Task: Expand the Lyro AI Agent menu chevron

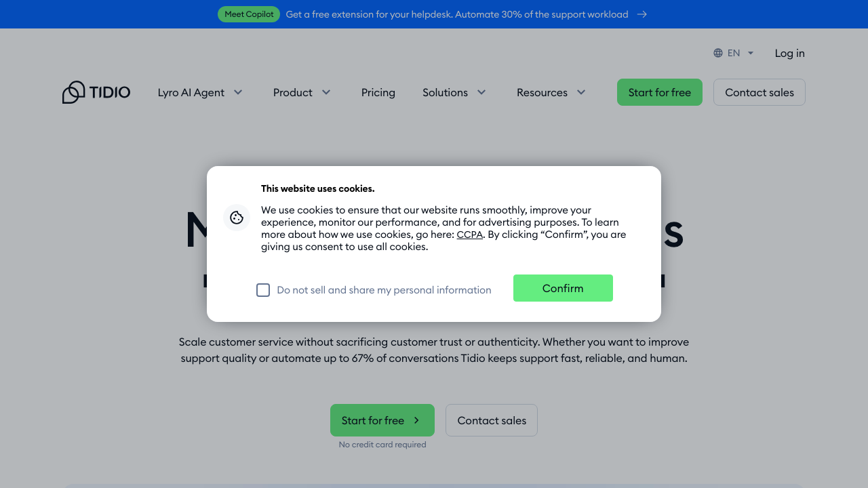Action: (x=238, y=92)
